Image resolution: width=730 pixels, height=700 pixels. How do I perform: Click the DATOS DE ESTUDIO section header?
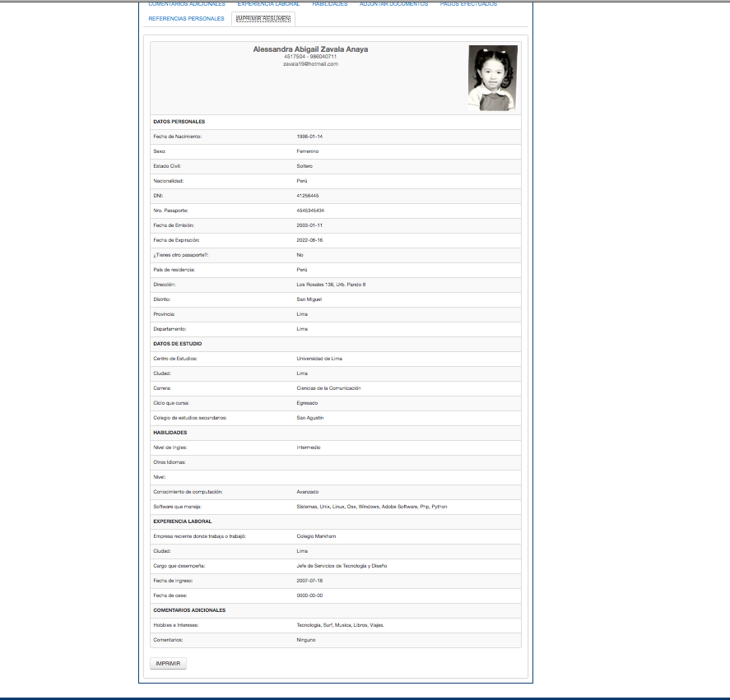tap(178, 344)
